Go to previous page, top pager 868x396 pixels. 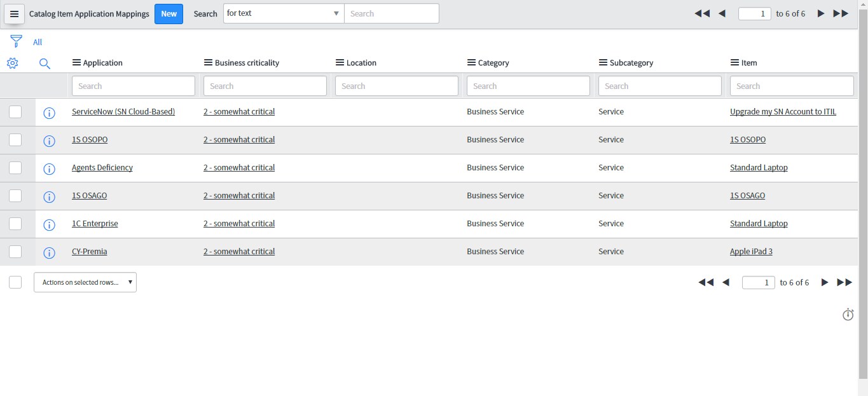coord(722,13)
